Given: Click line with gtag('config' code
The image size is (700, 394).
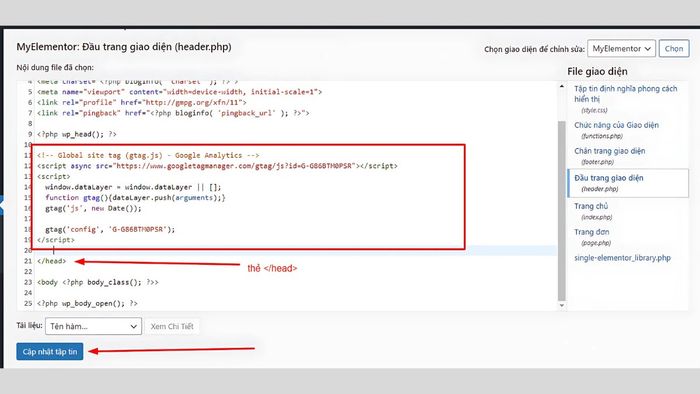Looking at the screenshot, I should pyautogui.click(x=110, y=229).
